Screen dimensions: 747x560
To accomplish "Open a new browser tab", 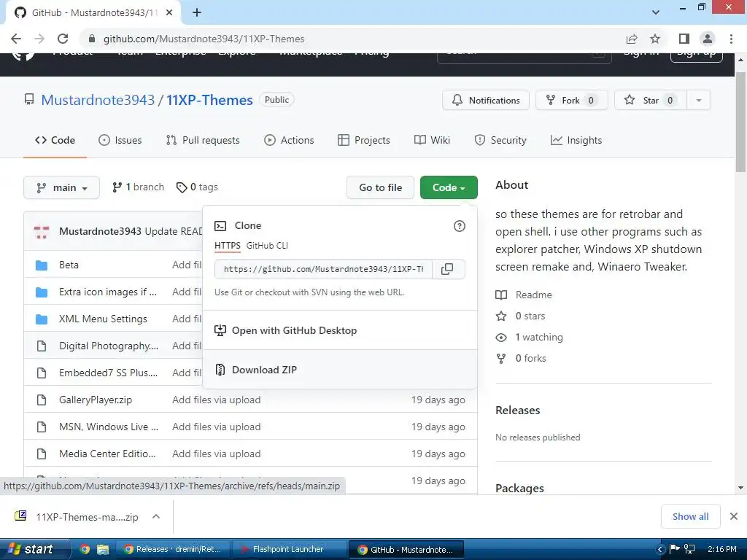I will [197, 12].
